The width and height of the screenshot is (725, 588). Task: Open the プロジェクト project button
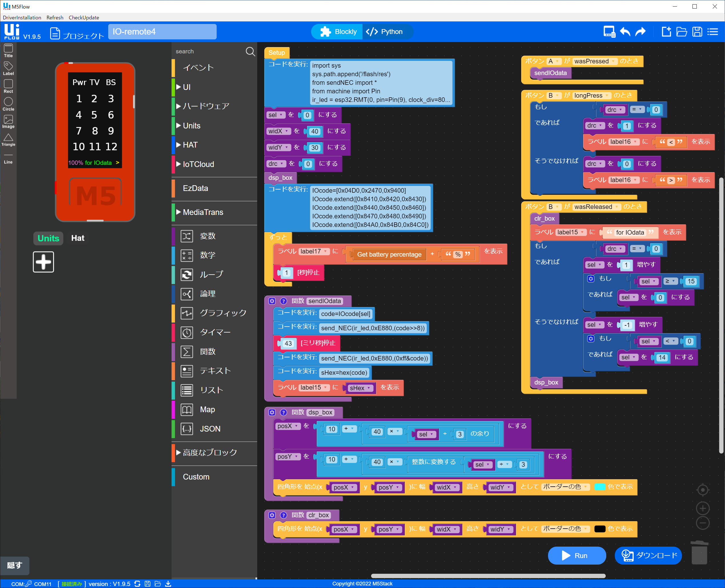click(x=77, y=33)
